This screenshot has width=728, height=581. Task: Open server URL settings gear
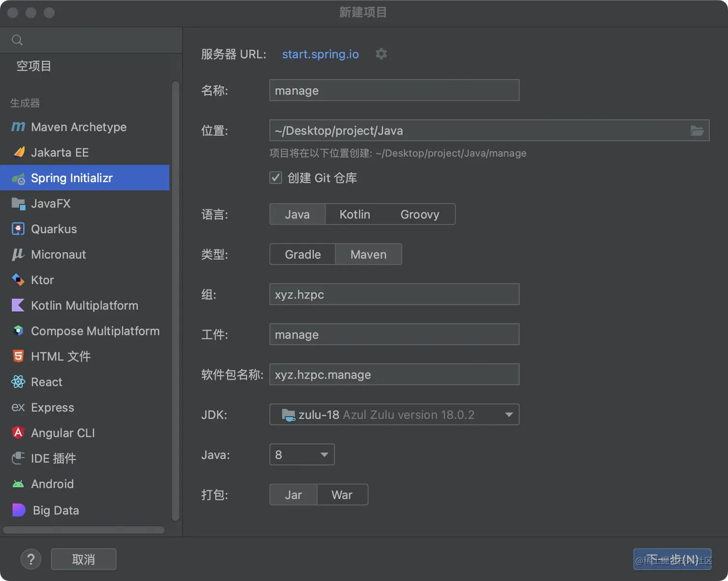coord(381,54)
